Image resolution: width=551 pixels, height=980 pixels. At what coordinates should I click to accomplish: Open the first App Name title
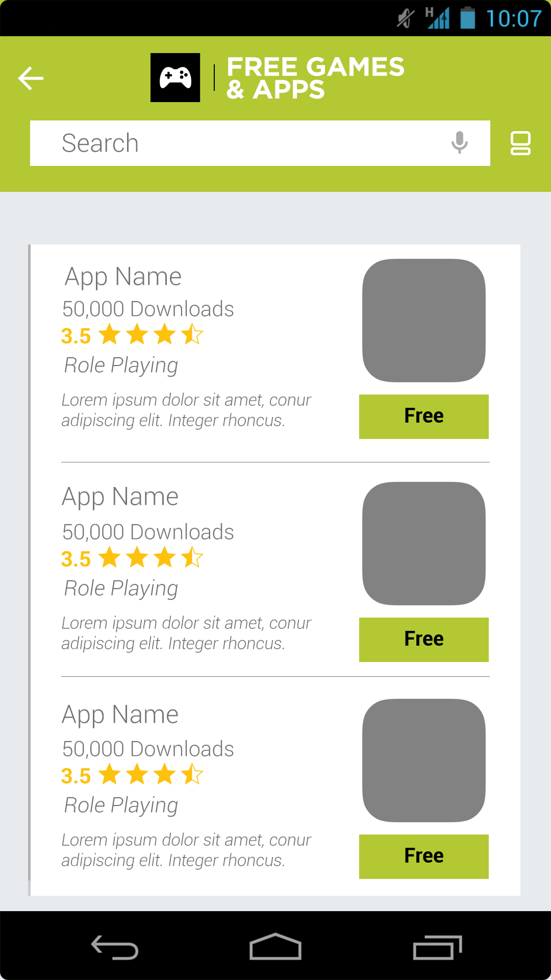pos(123,277)
